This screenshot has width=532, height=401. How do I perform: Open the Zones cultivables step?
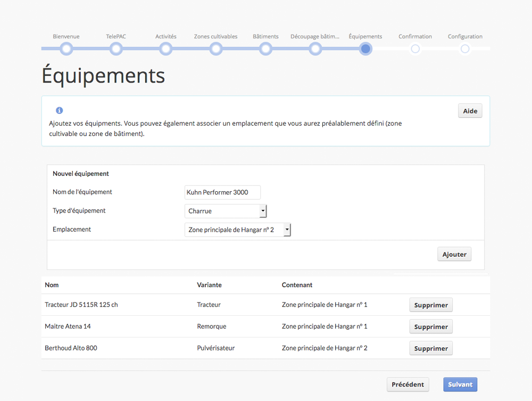216,49
